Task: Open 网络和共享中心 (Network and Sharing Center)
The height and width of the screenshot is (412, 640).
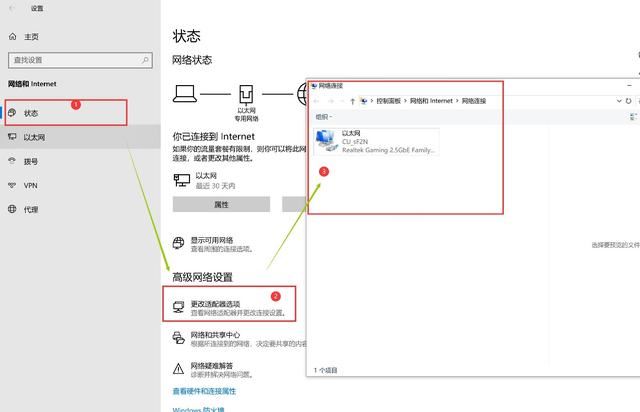Action: tap(214, 335)
